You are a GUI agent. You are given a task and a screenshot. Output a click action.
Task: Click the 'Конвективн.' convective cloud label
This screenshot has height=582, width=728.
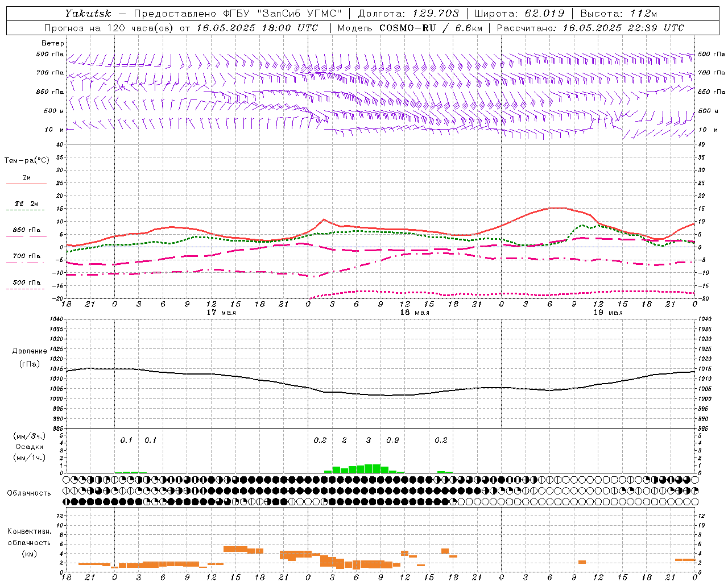[x=30, y=531]
